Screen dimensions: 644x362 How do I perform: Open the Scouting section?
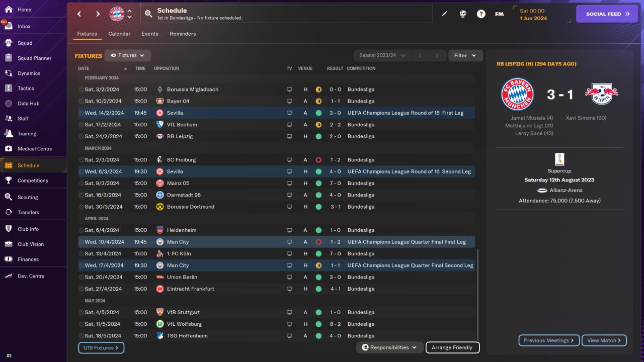click(28, 197)
